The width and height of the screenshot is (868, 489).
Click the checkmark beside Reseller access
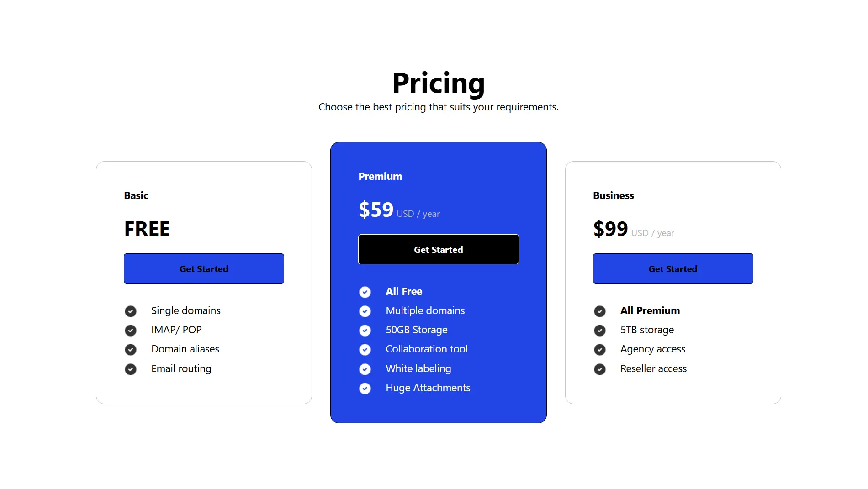[x=599, y=369]
